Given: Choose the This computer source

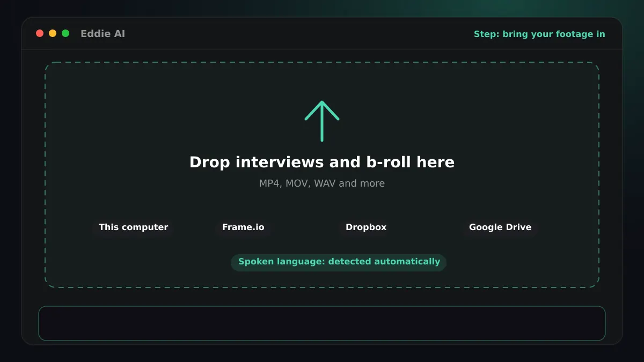Looking at the screenshot, I should click(x=134, y=227).
